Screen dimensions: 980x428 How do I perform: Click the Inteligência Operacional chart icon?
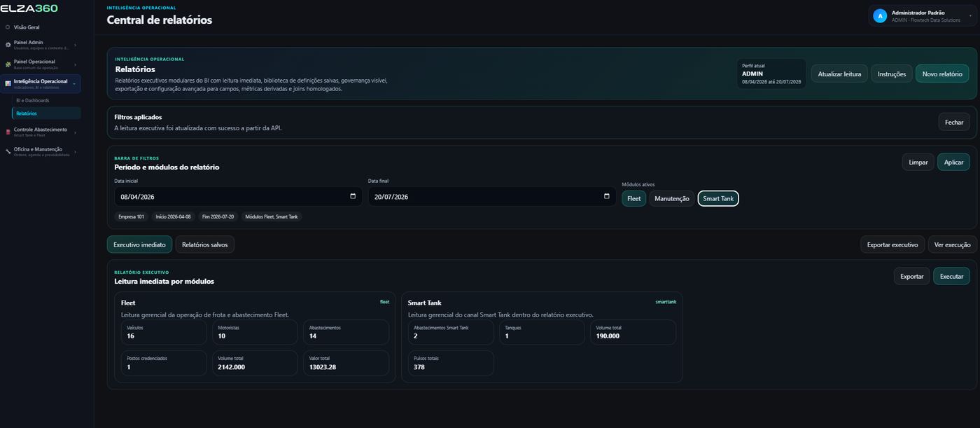point(8,83)
